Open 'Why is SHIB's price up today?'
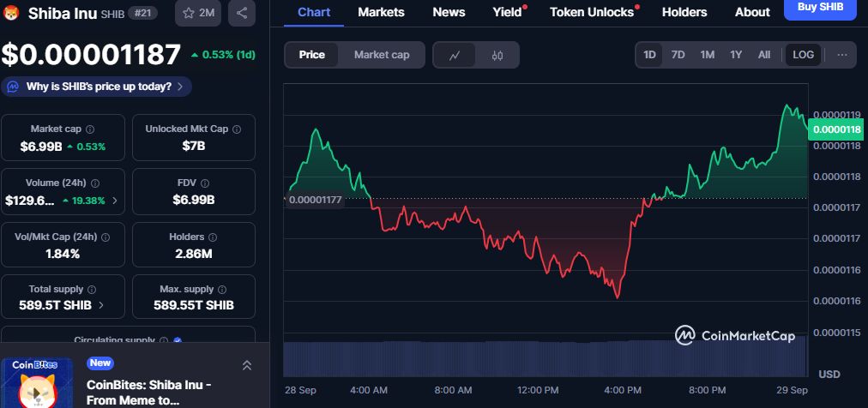 [96, 87]
